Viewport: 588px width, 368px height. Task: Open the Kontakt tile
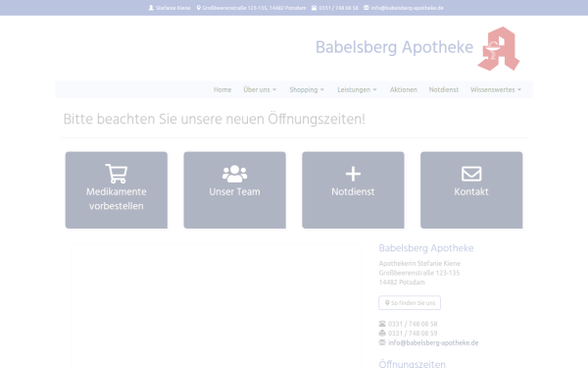click(x=471, y=190)
